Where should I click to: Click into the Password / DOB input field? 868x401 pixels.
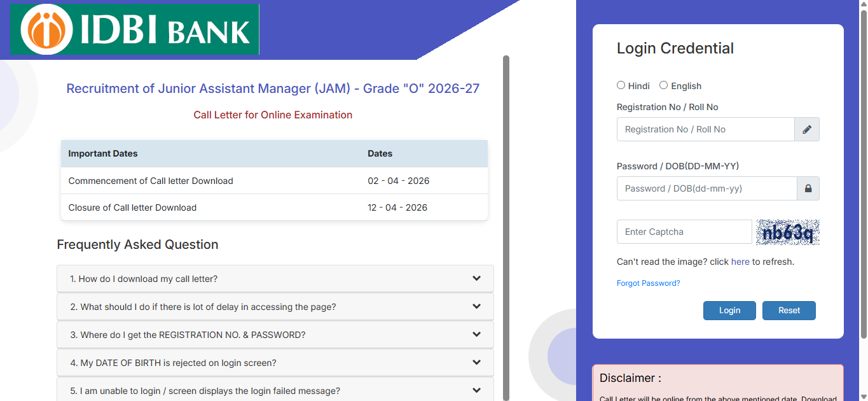tap(706, 188)
